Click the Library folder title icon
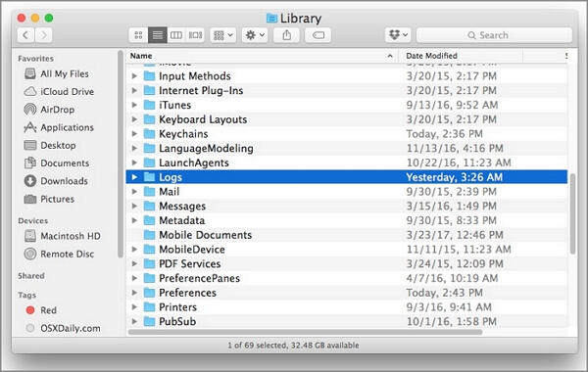Screen dimensions: 588x372 pyautogui.click(x=271, y=18)
